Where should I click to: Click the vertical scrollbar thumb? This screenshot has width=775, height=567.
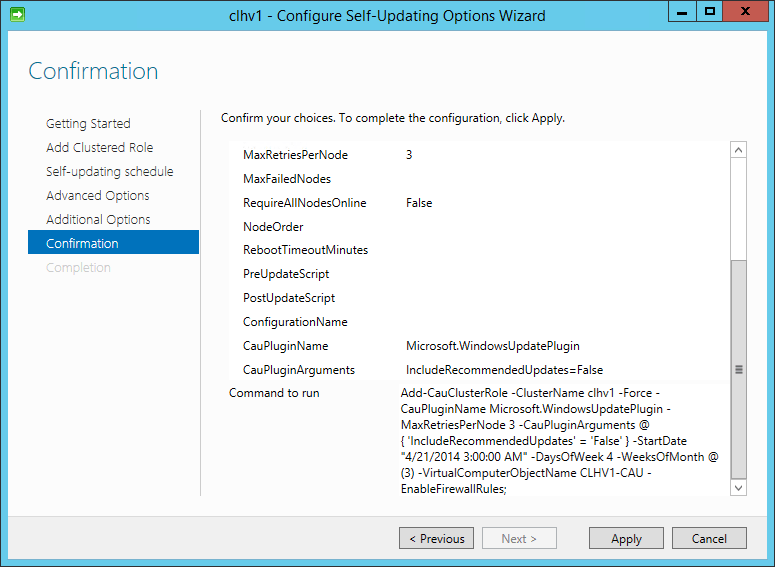coord(738,369)
